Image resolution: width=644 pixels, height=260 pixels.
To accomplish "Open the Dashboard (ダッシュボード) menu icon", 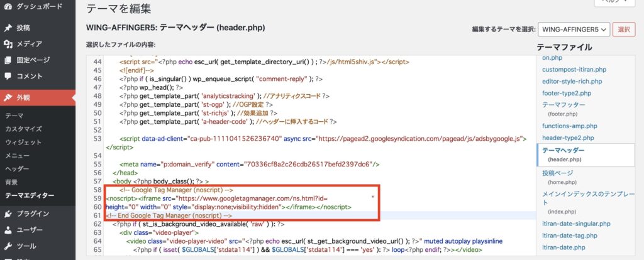I will coord(8,6).
